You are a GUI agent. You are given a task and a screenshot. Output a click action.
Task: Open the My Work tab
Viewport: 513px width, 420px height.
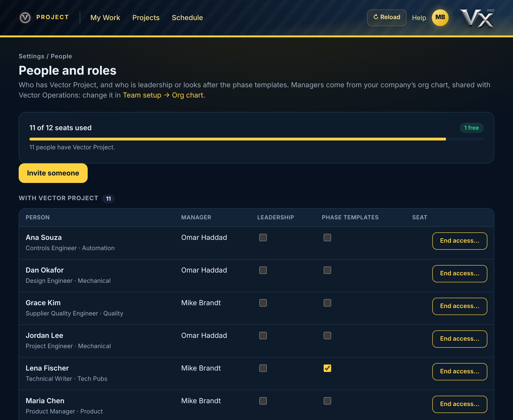105,17
